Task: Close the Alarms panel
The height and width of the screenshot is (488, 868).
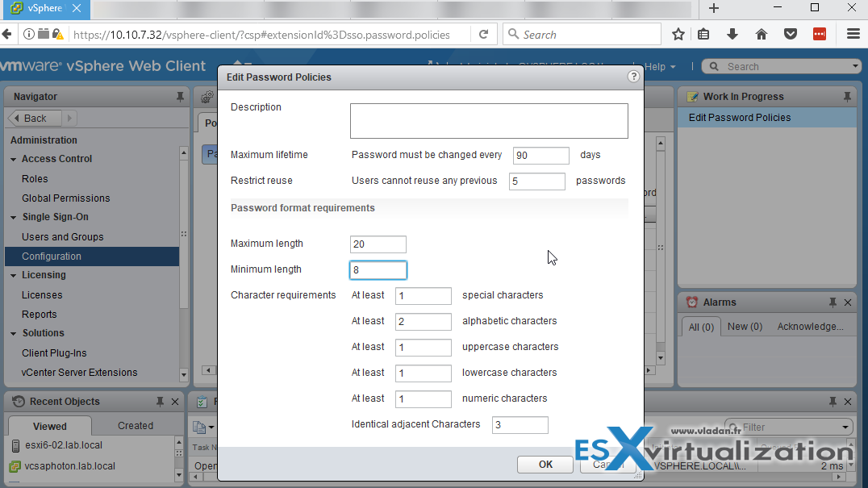Action: click(848, 302)
